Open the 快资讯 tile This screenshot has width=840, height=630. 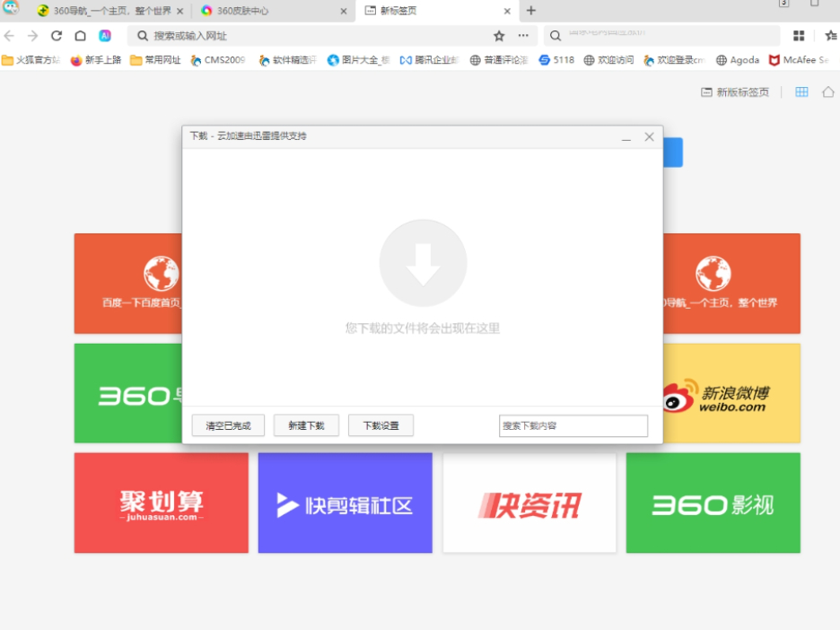529,503
